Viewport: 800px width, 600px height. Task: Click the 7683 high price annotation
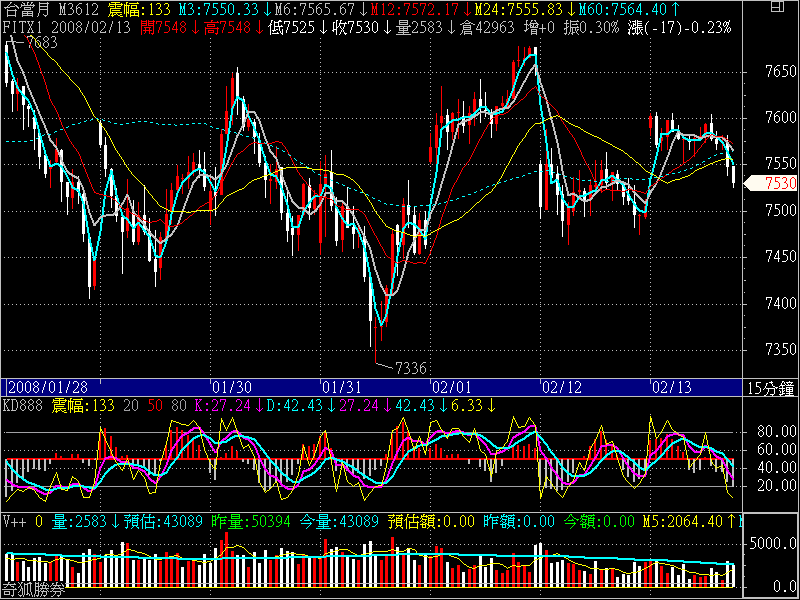[40, 43]
